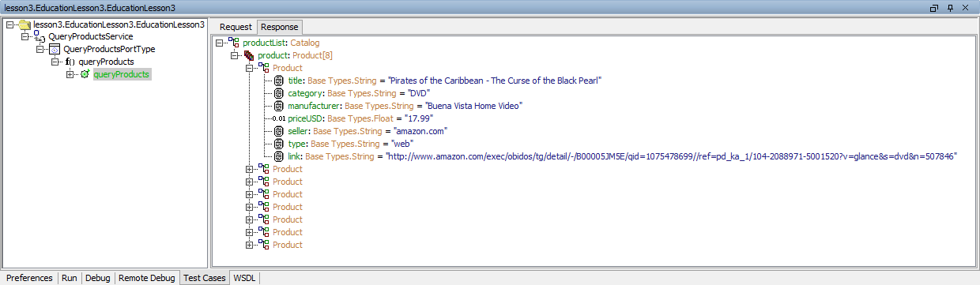This screenshot has height=285, width=980.
Task: Click the lesson3.EducationLesson3 folder icon
Action: pos(25,24)
